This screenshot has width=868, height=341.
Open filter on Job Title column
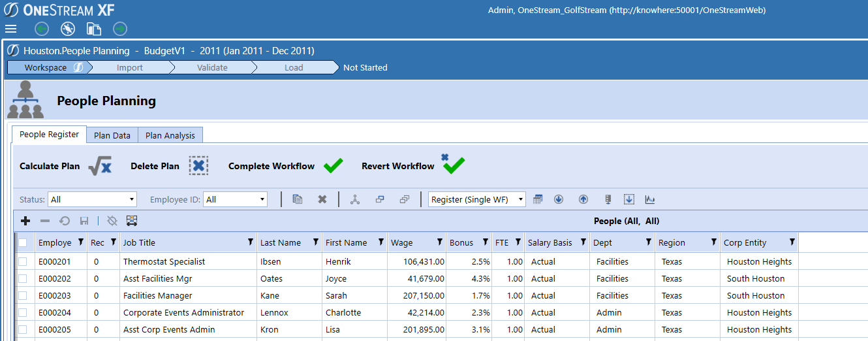250,242
